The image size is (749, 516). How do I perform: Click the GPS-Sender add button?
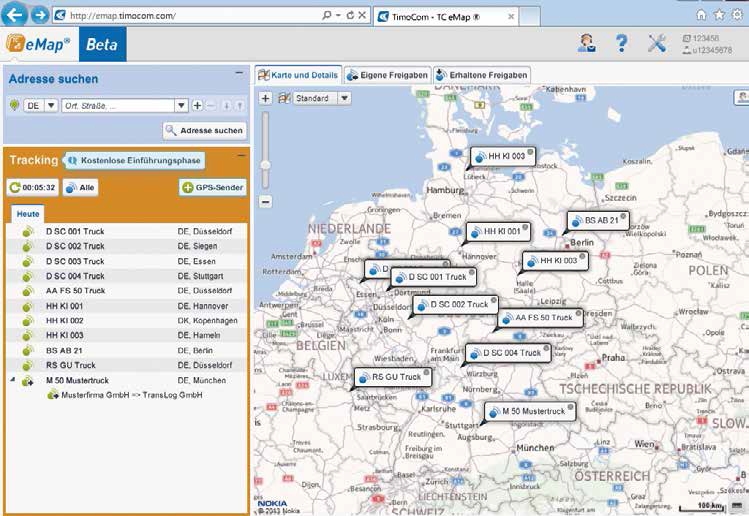pyautogui.click(x=213, y=187)
